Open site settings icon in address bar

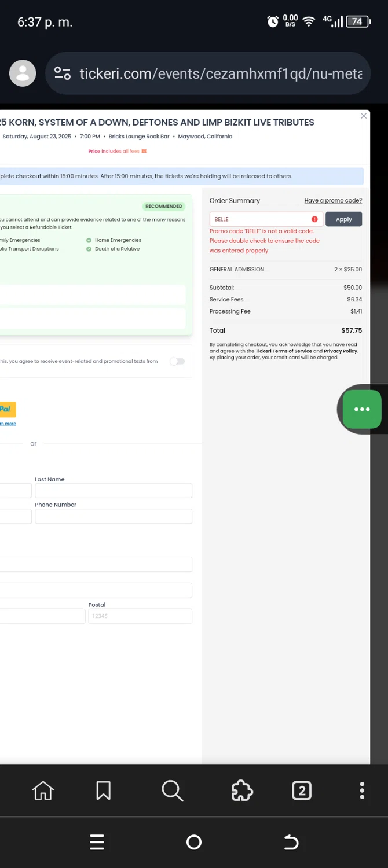click(62, 73)
